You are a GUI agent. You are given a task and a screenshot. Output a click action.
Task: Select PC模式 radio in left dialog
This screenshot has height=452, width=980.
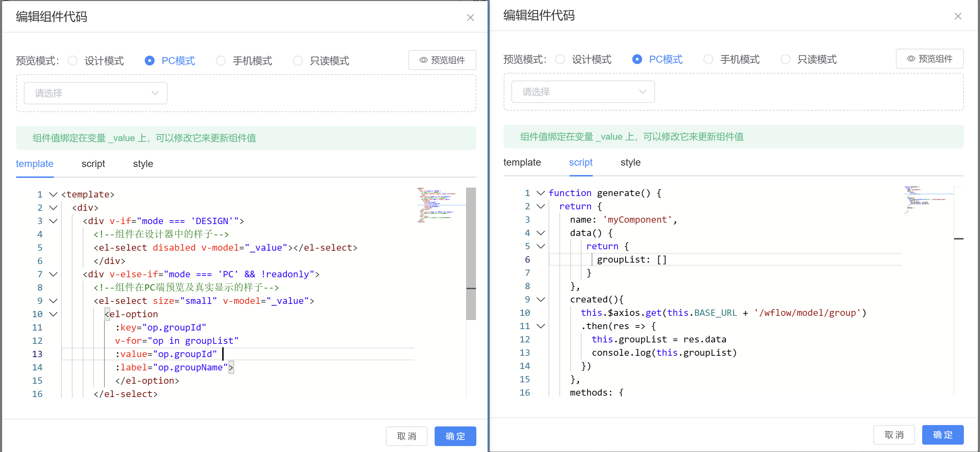click(x=150, y=61)
